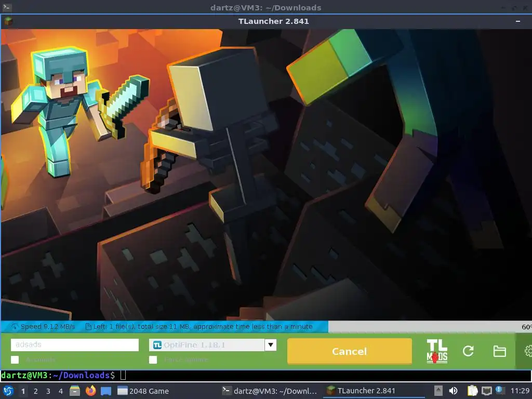Click the refresh versions icon
The width and height of the screenshot is (532, 399).
tap(468, 351)
